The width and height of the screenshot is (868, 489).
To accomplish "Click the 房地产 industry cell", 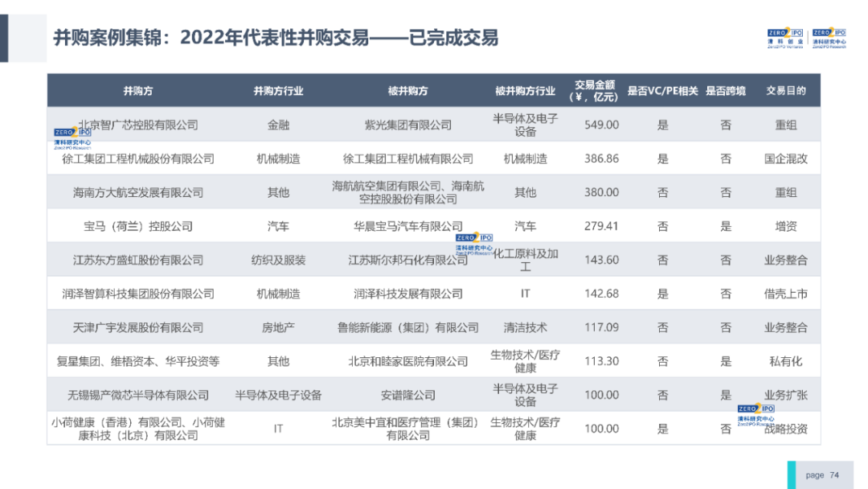I will coord(278,328).
